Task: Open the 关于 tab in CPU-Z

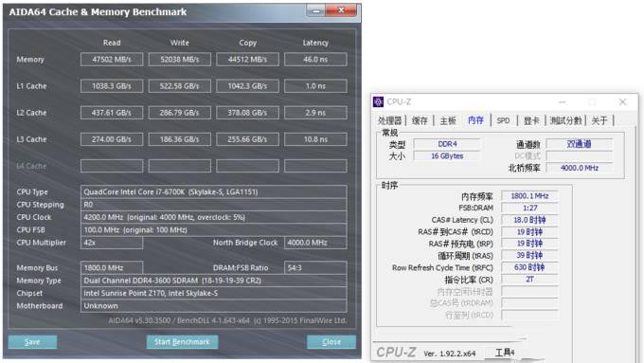Action: (599, 120)
